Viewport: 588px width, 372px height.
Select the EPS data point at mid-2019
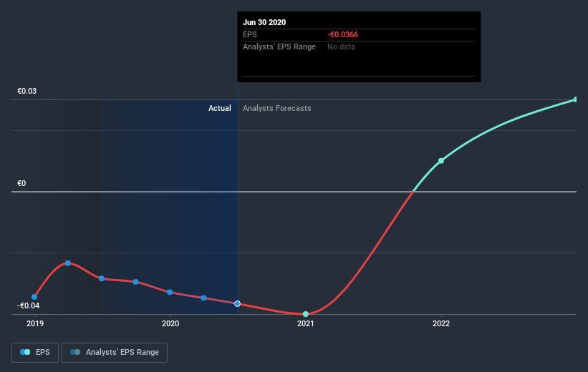pos(102,279)
